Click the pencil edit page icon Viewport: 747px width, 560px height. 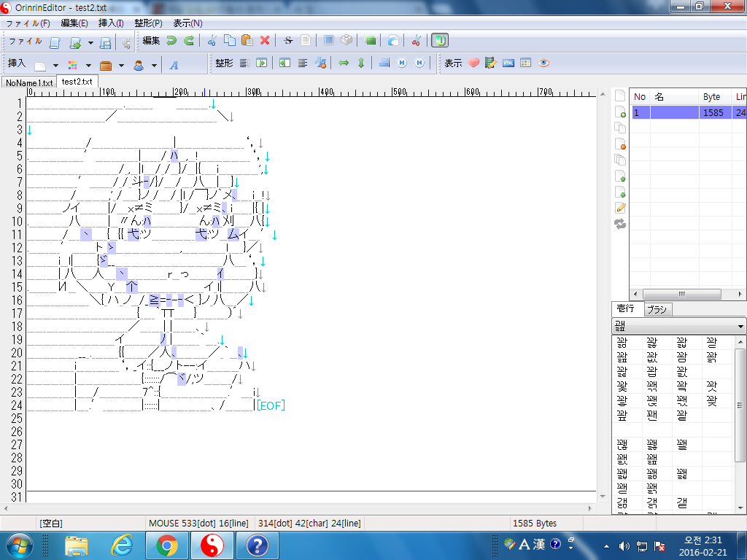620,208
